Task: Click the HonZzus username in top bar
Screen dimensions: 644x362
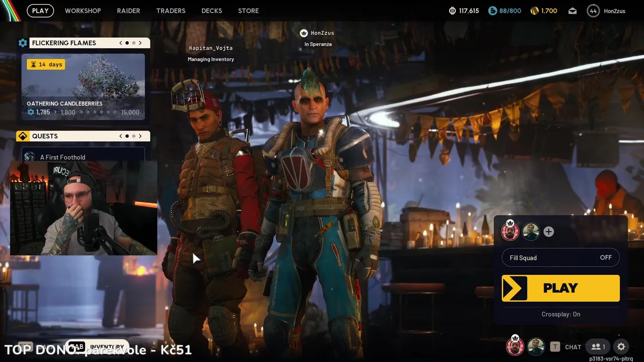Action: point(614,11)
